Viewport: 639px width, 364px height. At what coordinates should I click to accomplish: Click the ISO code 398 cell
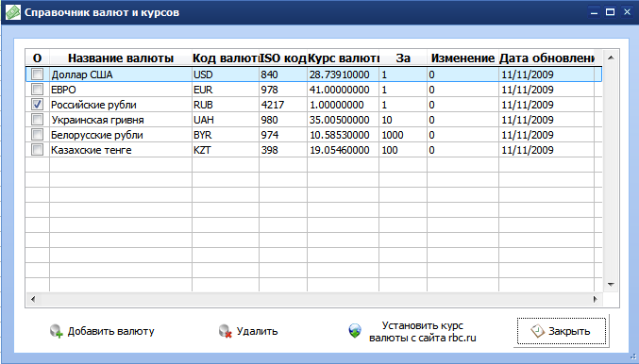283,150
